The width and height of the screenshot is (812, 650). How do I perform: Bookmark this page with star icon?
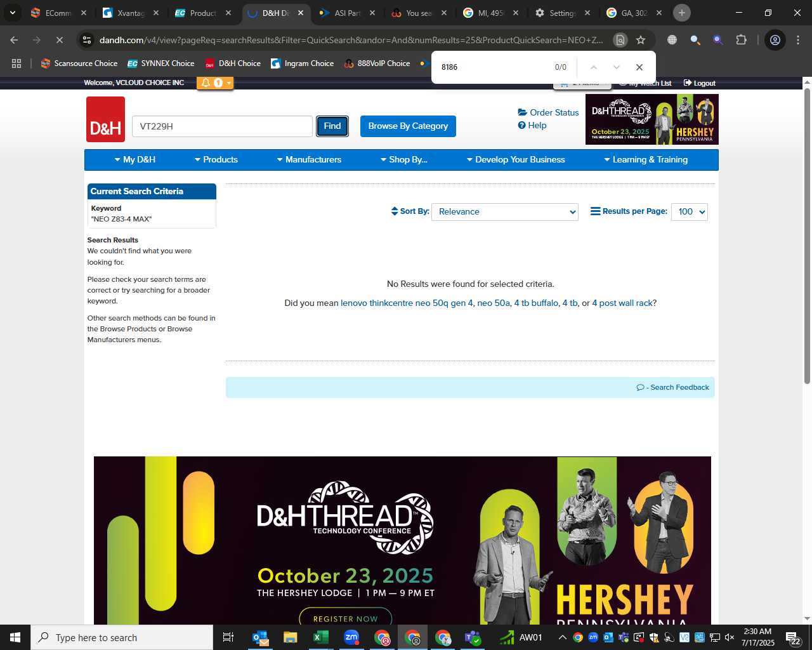[x=641, y=40]
